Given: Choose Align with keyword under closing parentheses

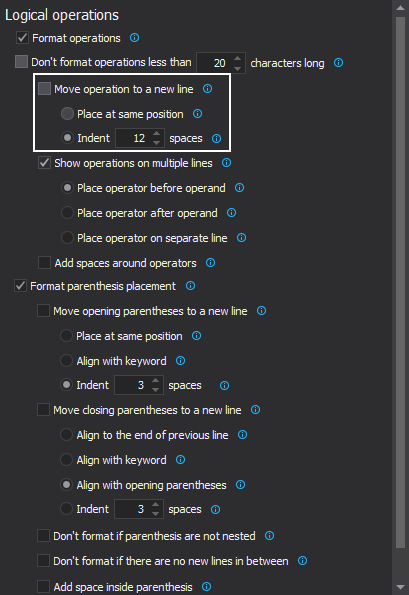Looking at the screenshot, I should pos(66,460).
